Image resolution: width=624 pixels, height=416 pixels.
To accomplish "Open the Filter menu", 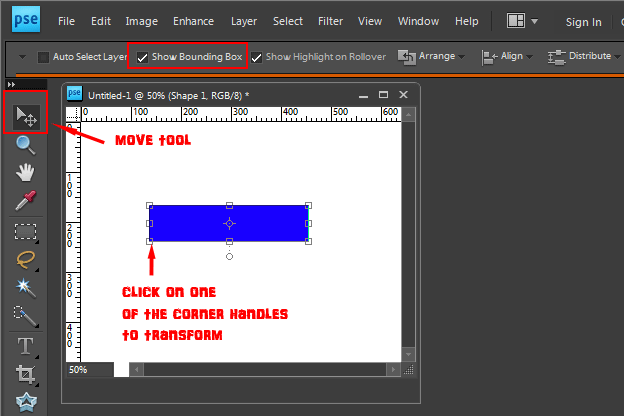I will point(330,21).
